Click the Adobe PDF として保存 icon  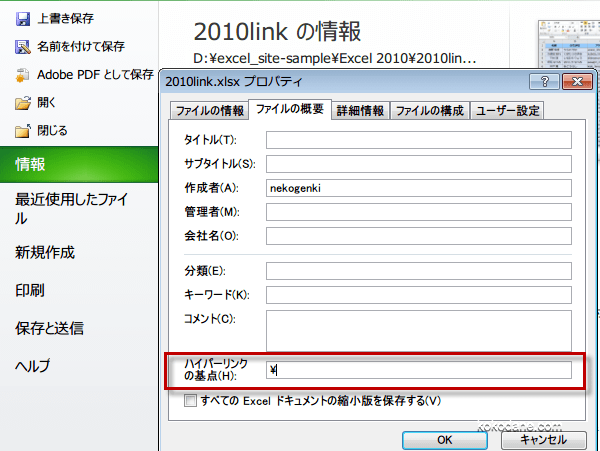(x=23, y=75)
